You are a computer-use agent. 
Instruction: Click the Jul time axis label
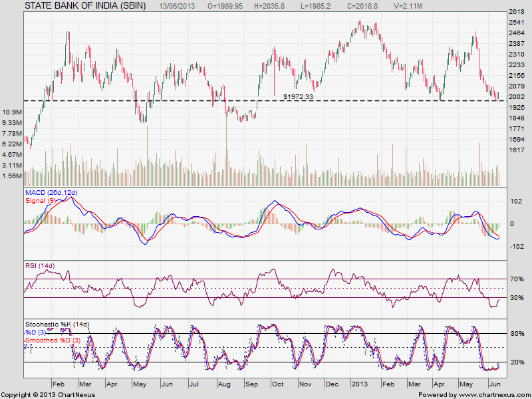coord(194,384)
